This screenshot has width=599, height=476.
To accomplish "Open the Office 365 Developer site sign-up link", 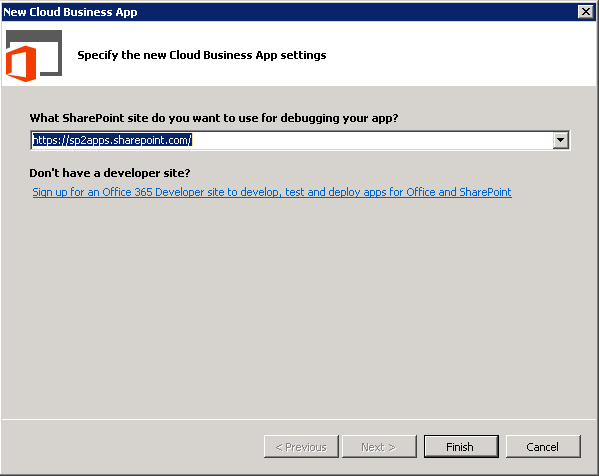I will (x=272, y=192).
